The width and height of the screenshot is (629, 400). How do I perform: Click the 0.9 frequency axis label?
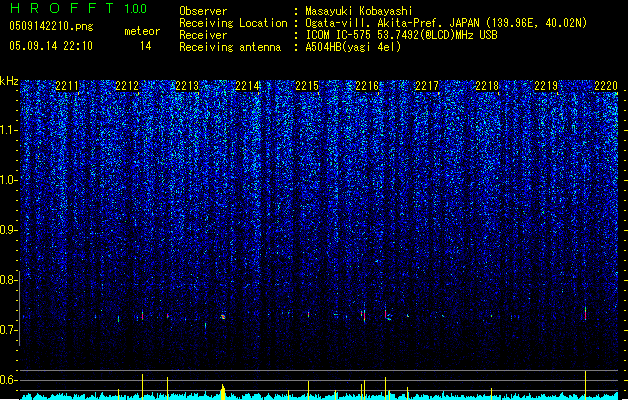(x=9, y=230)
